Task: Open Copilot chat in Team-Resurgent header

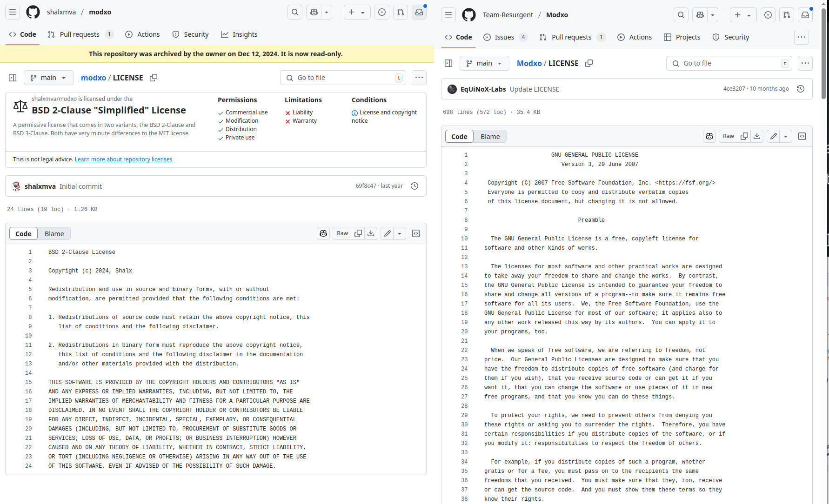Action: (x=700, y=15)
